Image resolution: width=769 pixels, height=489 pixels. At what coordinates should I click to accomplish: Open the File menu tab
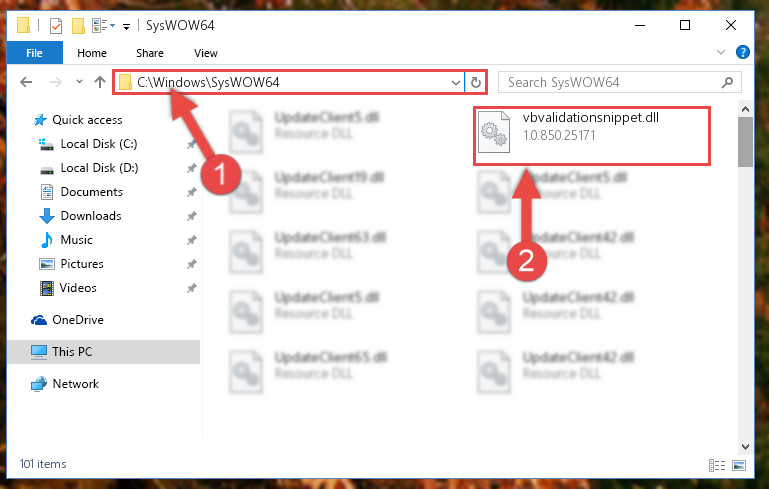(x=34, y=53)
